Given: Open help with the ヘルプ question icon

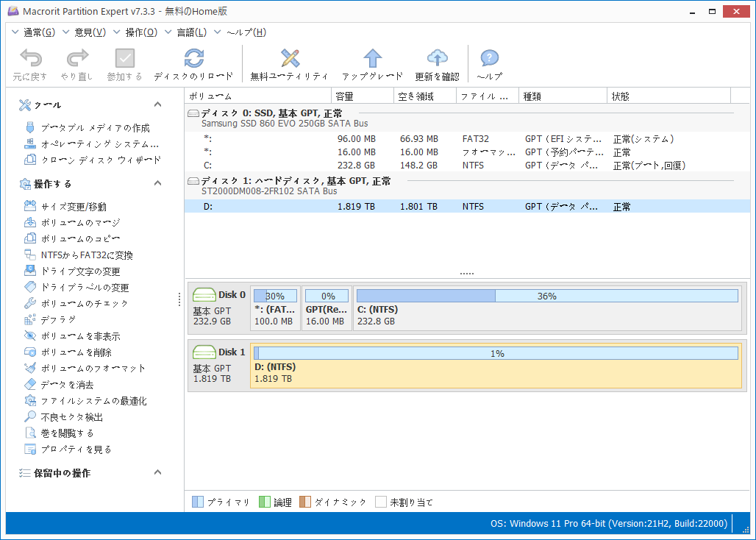Looking at the screenshot, I should pos(488,59).
